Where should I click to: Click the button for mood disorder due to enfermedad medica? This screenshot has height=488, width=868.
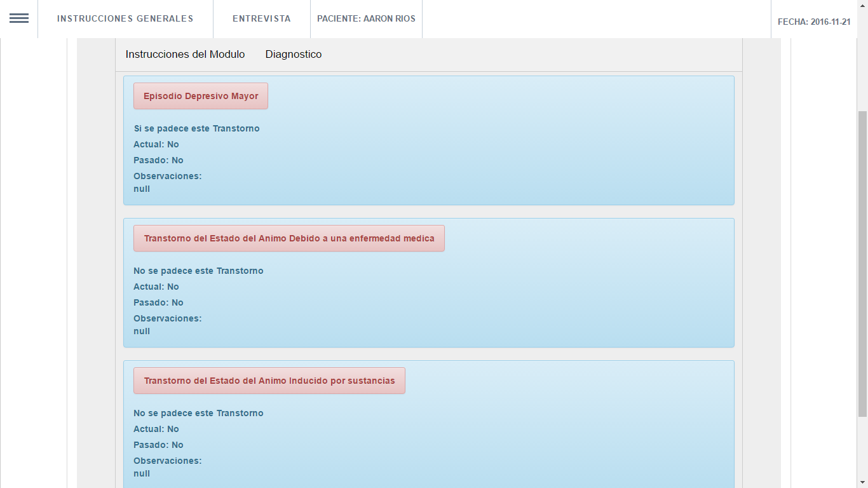[288, 238]
